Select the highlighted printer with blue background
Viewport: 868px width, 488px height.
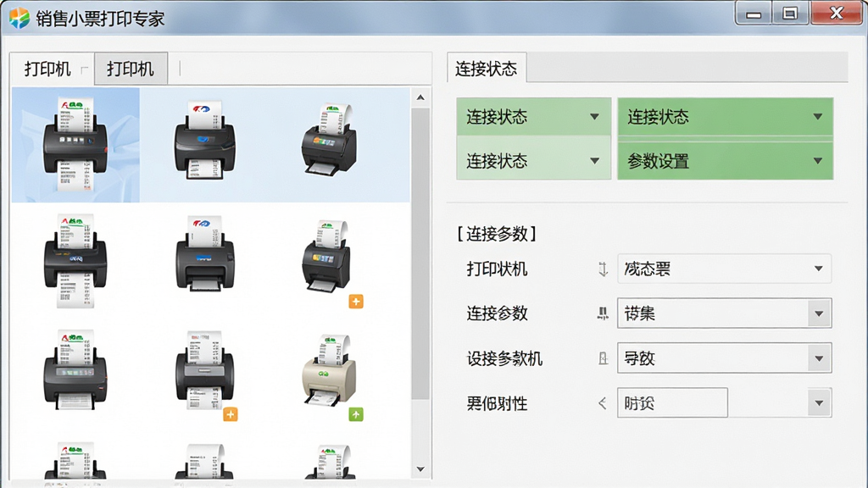point(75,145)
